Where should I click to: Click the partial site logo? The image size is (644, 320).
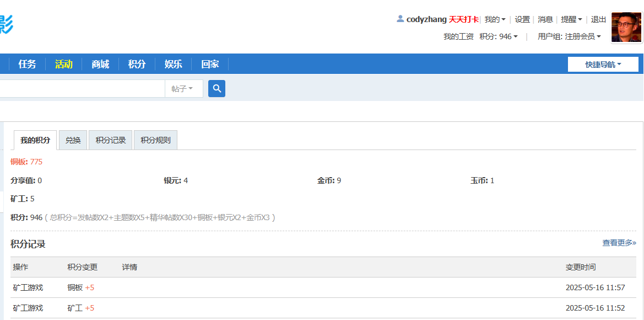point(7,23)
